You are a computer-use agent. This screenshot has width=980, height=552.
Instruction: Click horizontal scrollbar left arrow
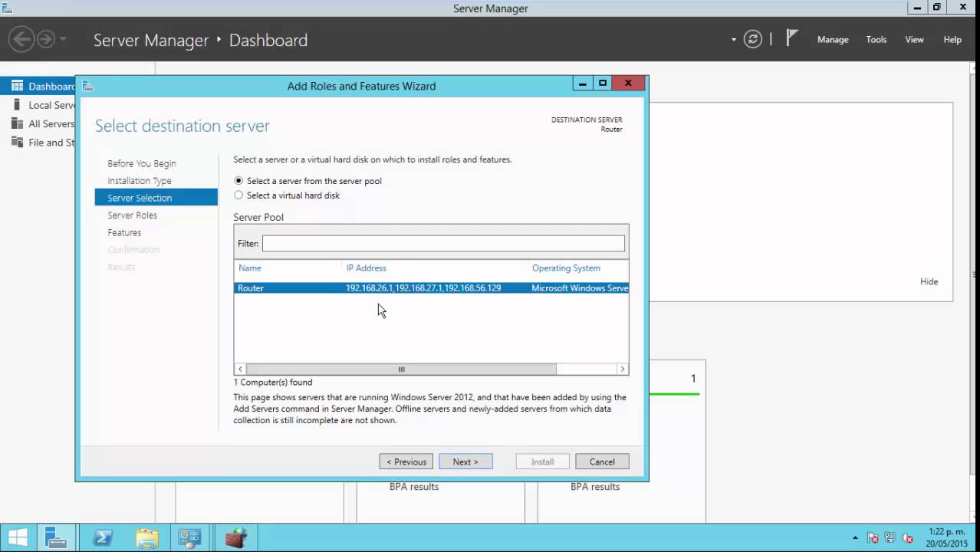tap(240, 369)
